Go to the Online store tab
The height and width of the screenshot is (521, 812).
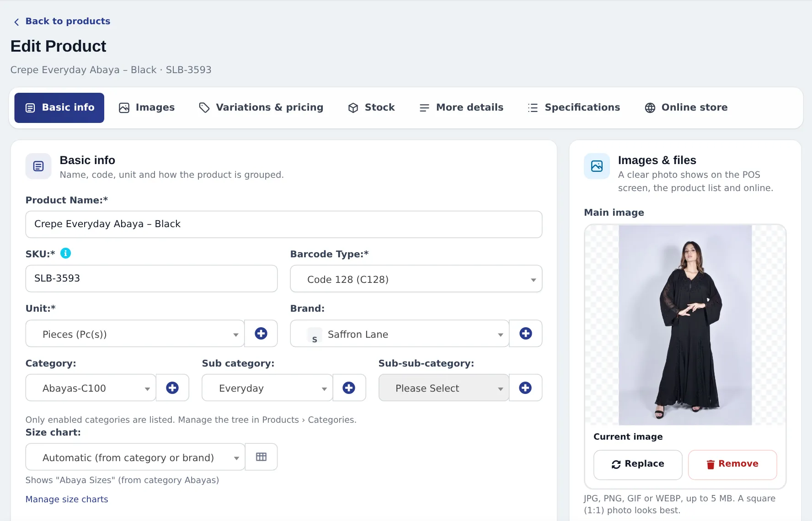tap(686, 107)
